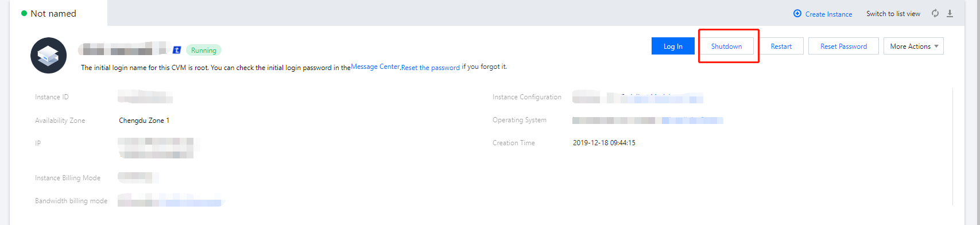Switch to list view
This screenshot has height=225, width=980.
click(x=893, y=14)
